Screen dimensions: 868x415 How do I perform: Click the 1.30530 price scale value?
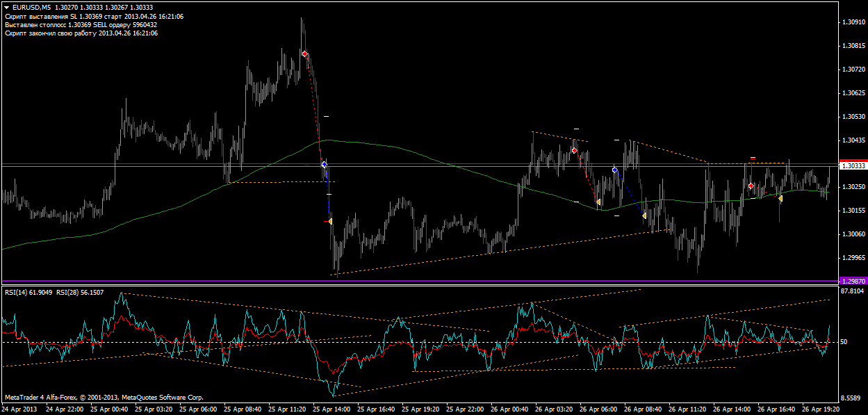pyautogui.click(x=853, y=117)
